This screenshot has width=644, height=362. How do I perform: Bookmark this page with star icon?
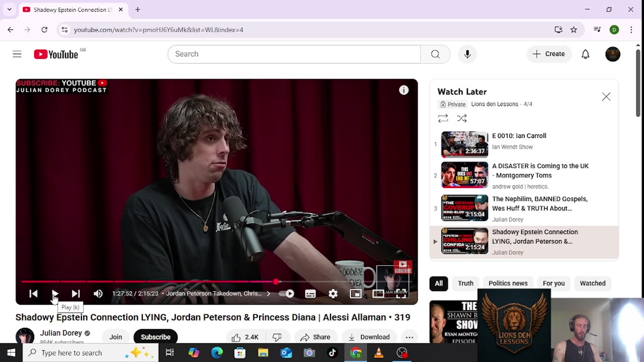(x=574, y=30)
